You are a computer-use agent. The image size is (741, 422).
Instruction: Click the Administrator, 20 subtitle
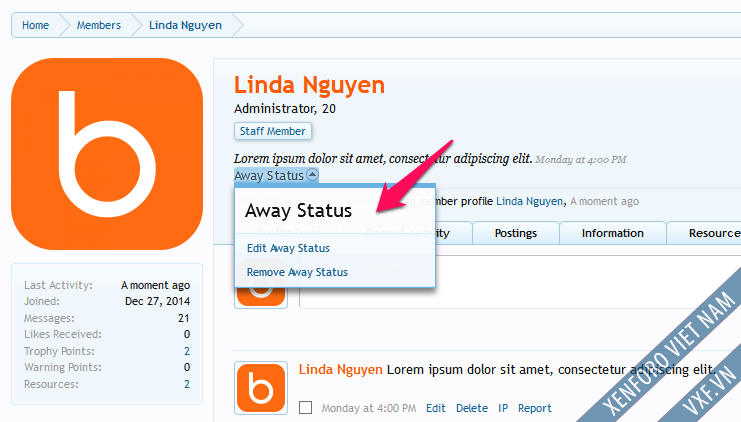[285, 109]
